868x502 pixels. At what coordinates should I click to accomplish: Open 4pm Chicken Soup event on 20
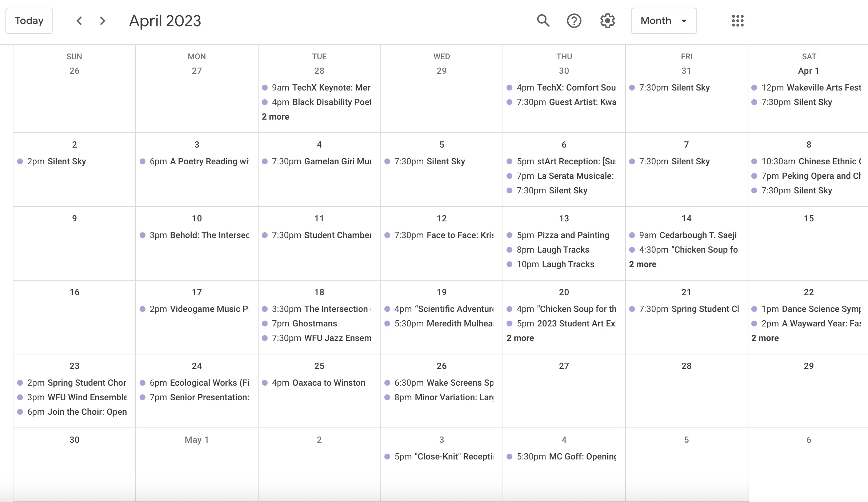tap(561, 309)
